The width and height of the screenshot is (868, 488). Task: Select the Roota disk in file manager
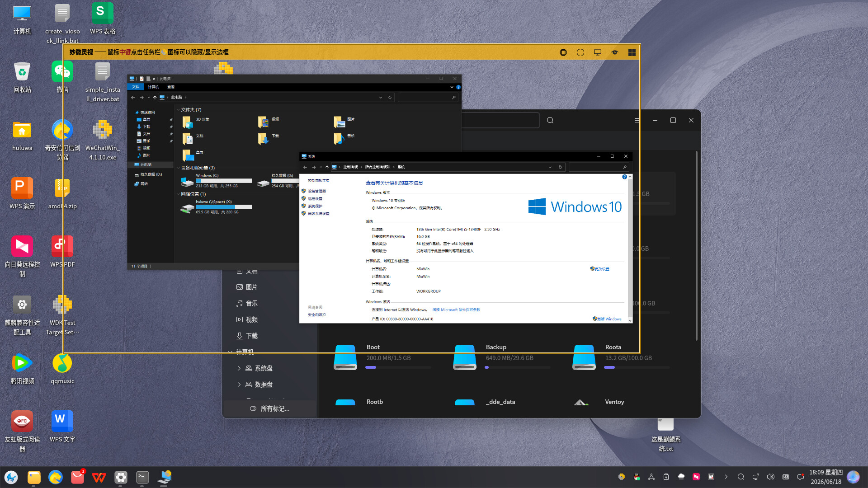click(x=621, y=357)
